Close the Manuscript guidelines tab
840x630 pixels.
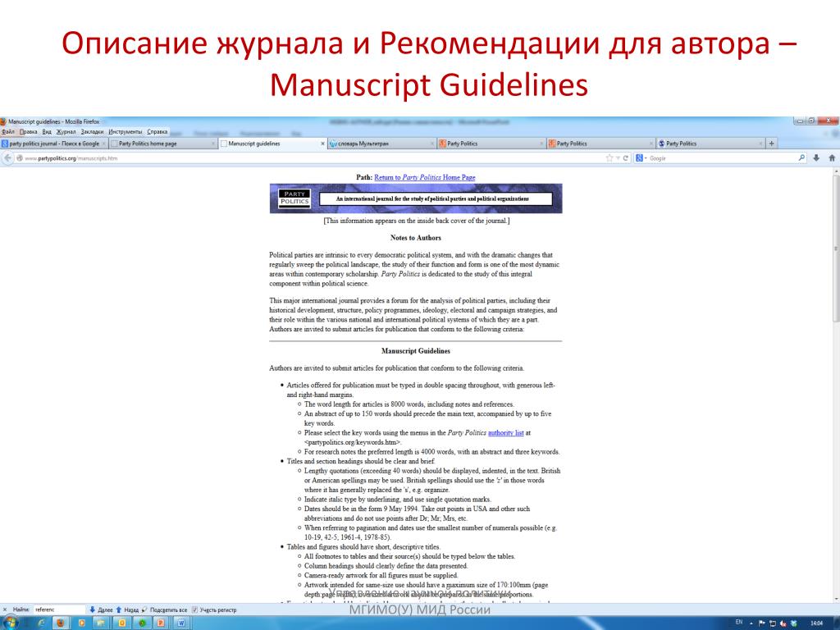coord(322,144)
